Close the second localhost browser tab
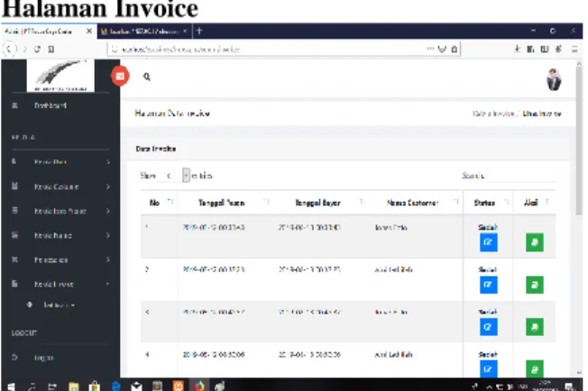 coord(185,32)
